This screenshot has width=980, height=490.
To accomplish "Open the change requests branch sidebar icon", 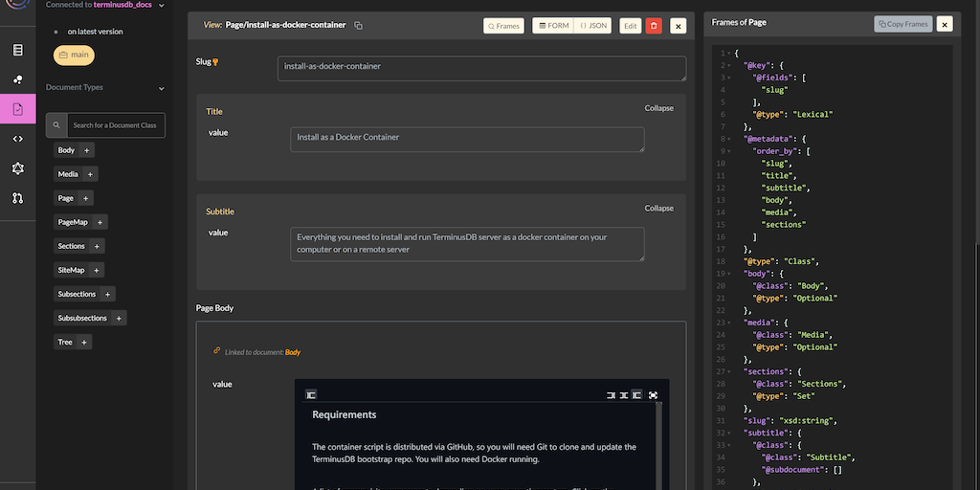I will tap(17, 198).
